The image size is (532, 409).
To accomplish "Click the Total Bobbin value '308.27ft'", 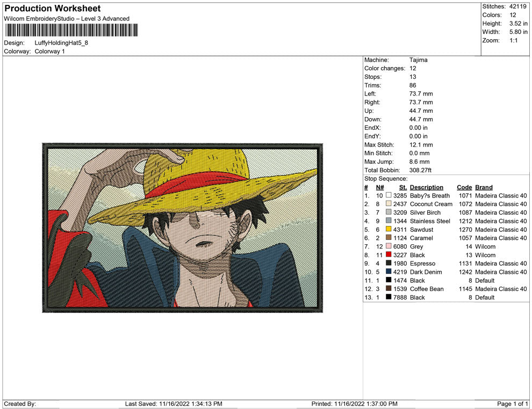I will [x=420, y=170].
